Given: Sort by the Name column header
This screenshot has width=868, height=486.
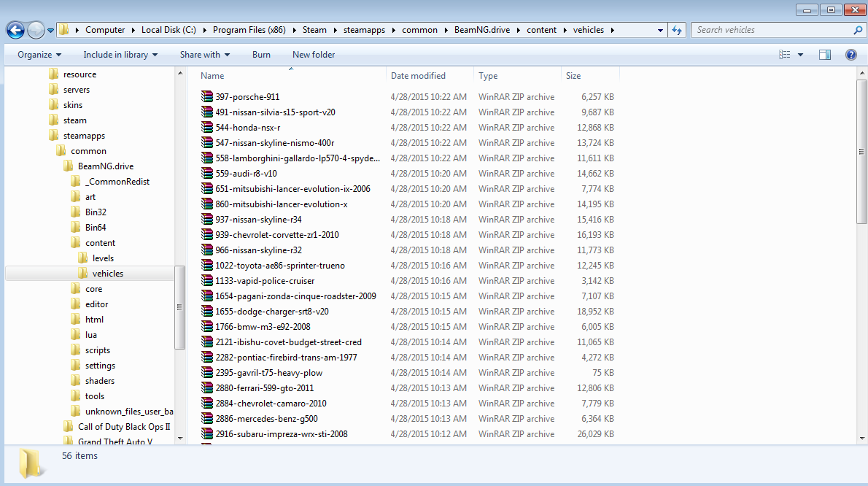Looking at the screenshot, I should [212, 76].
